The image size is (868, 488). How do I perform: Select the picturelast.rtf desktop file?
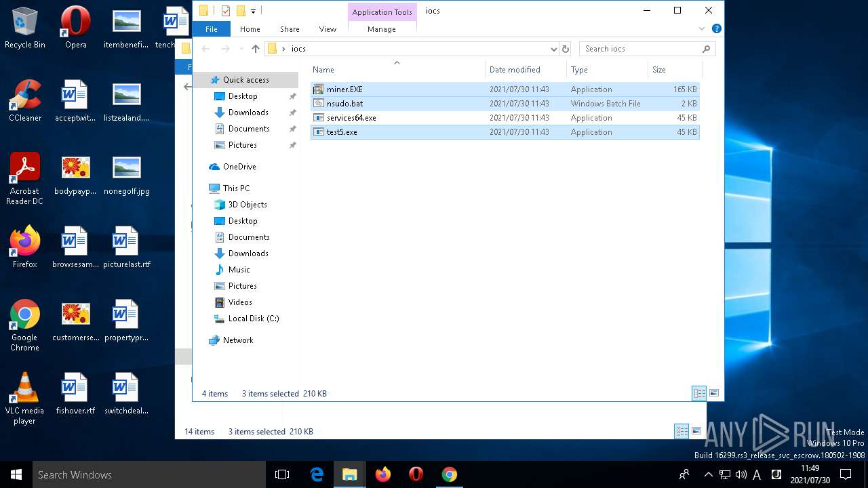[x=127, y=247]
